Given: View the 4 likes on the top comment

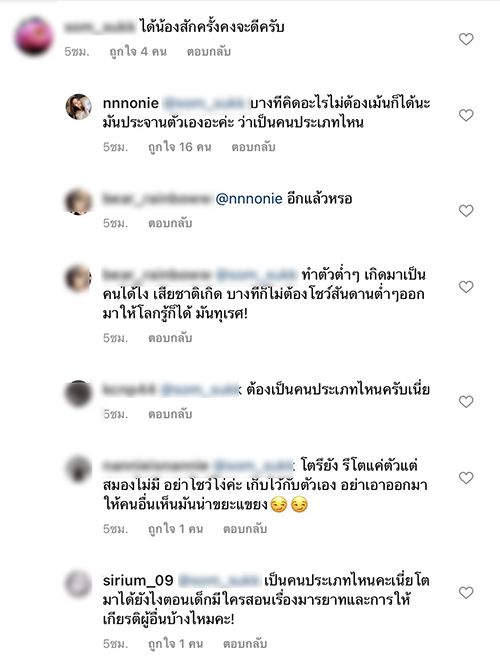Looking at the screenshot, I should pos(138,52).
